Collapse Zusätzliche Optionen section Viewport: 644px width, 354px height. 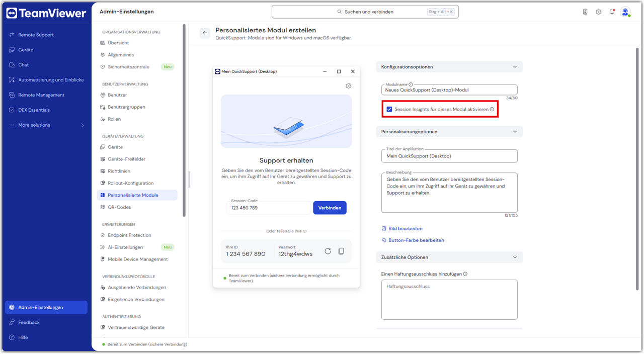pyautogui.click(x=515, y=257)
